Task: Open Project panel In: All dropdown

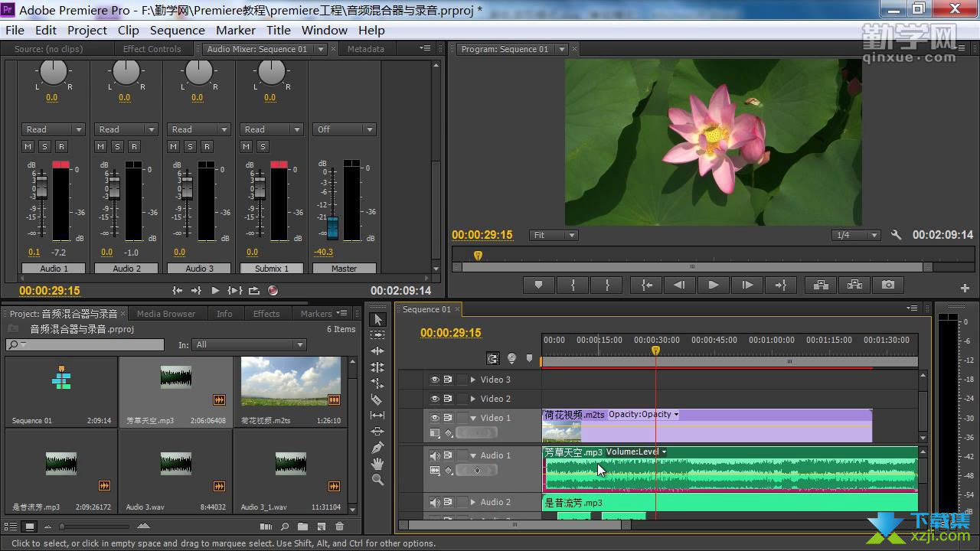Action: point(249,344)
